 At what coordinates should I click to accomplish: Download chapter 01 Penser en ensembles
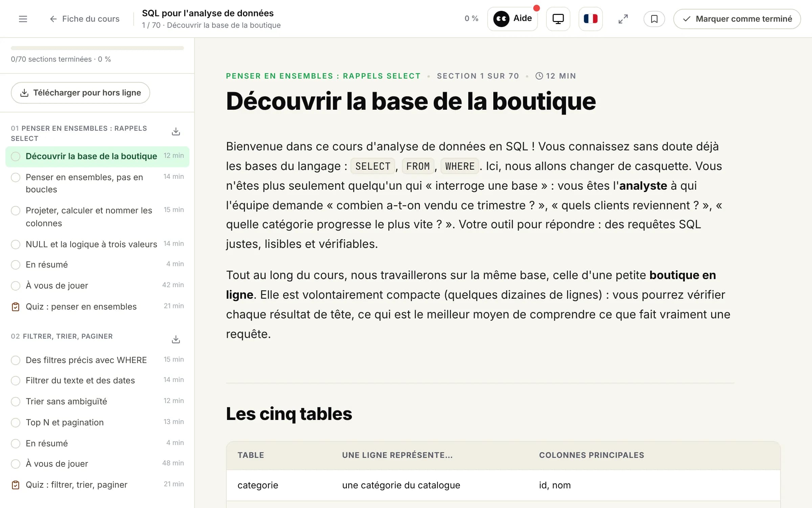[176, 132]
